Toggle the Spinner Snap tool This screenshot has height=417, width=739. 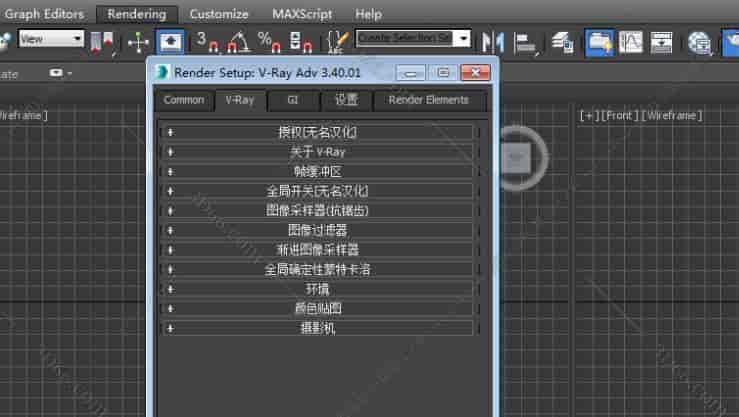299,42
